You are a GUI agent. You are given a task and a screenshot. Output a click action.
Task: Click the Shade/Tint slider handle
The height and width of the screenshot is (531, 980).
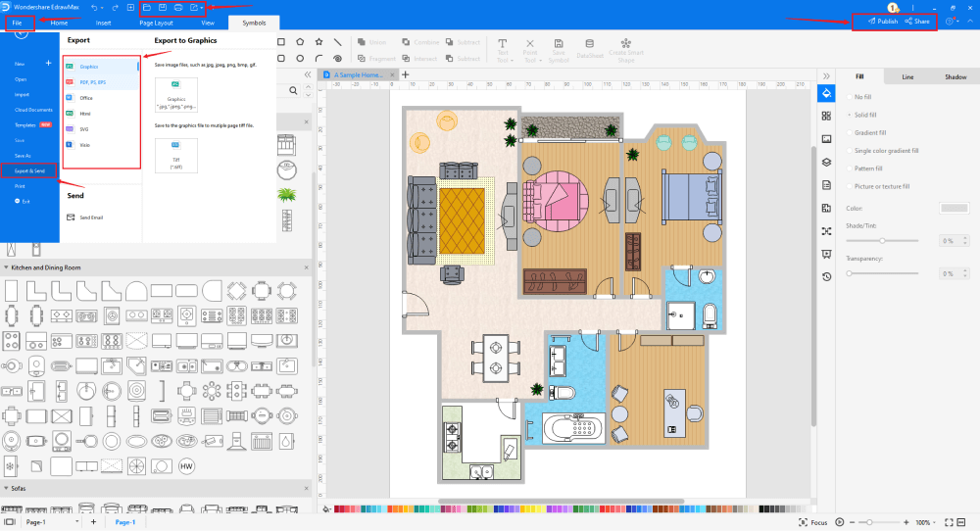point(883,240)
